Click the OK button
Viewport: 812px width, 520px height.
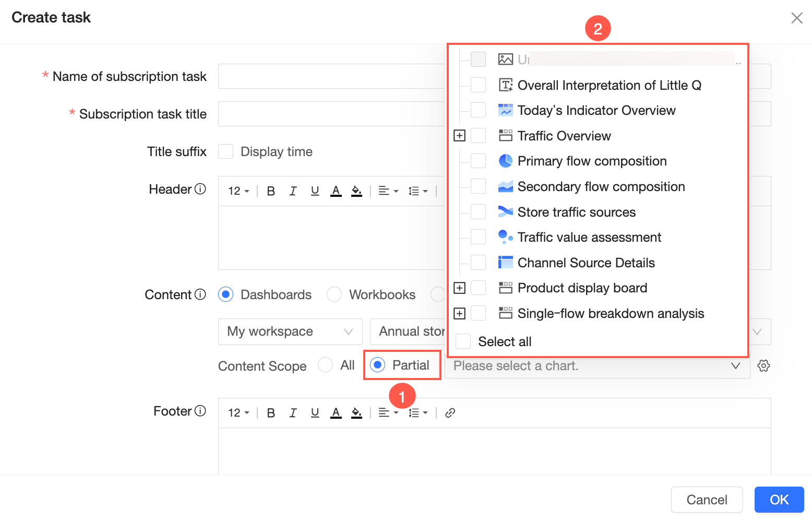[779, 500]
